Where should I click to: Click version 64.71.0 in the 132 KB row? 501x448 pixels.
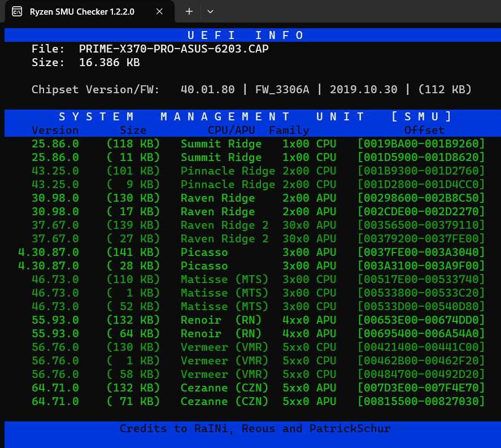(55, 388)
